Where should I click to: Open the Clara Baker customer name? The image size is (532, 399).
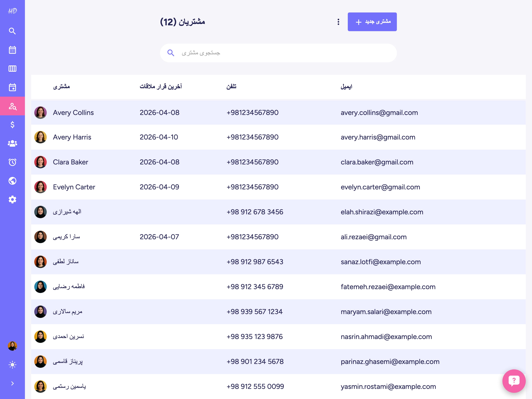[x=70, y=162]
